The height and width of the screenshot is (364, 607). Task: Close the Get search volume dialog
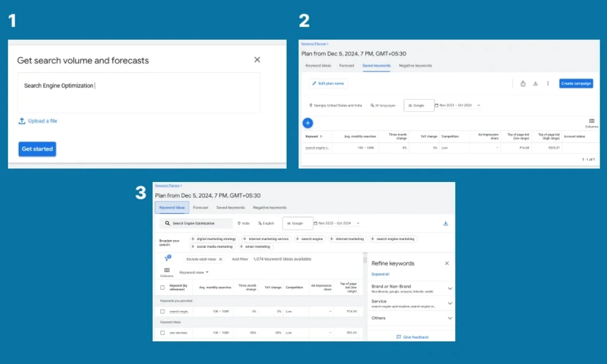pyautogui.click(x=257, y=60)
